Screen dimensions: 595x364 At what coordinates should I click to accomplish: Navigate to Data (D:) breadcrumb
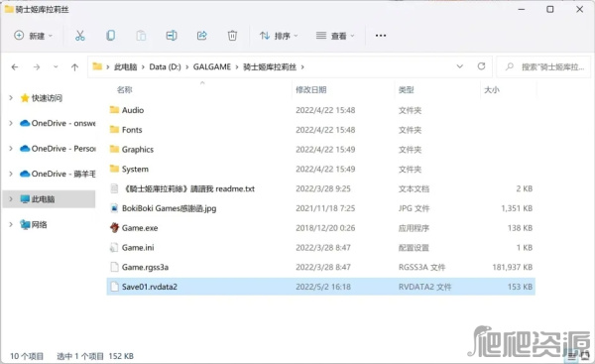[165, 66]
